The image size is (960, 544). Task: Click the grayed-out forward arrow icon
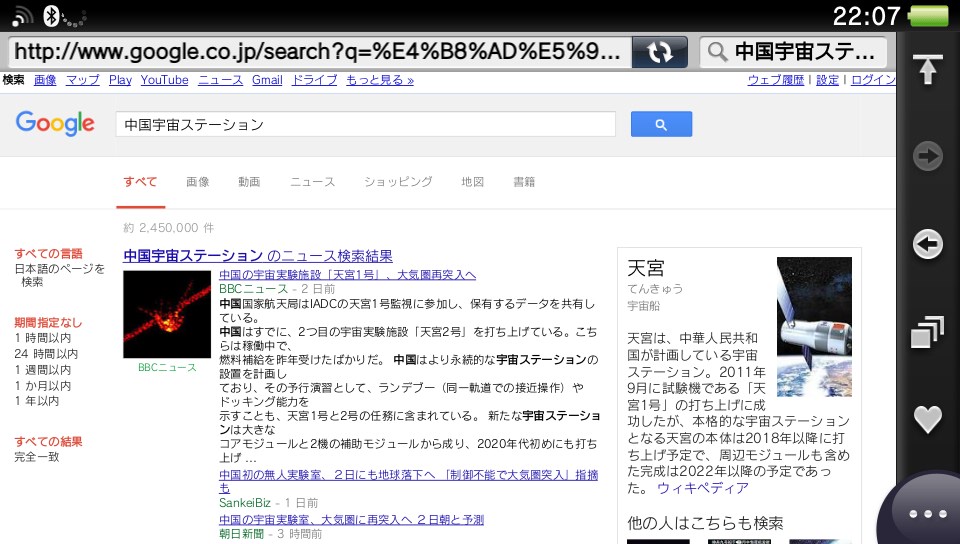928,156
